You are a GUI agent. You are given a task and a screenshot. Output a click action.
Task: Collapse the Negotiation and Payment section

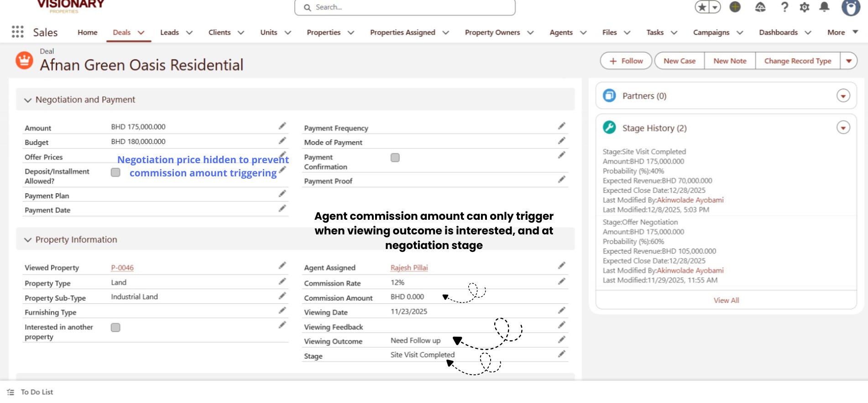[x=28, y=100]
